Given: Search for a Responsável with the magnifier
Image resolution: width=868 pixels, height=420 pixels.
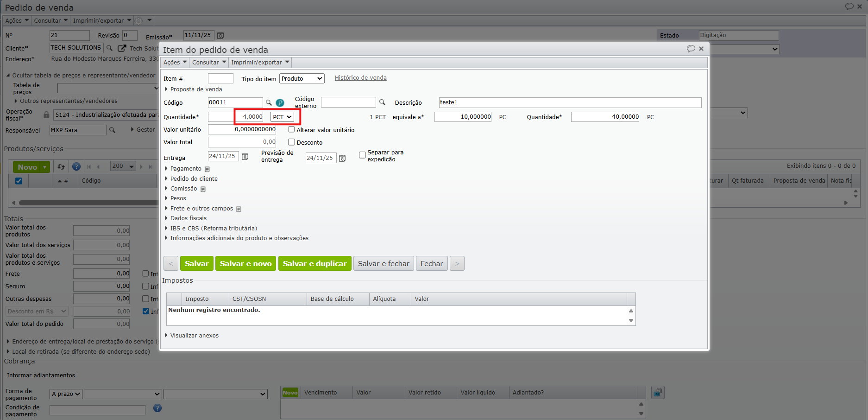Looking at the screenshot, I should [112, 130].
